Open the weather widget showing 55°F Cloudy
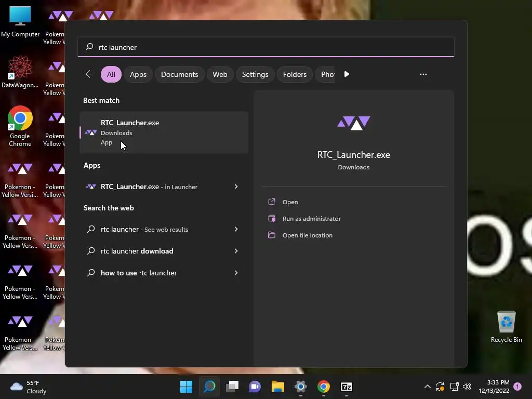 (29, 387)
